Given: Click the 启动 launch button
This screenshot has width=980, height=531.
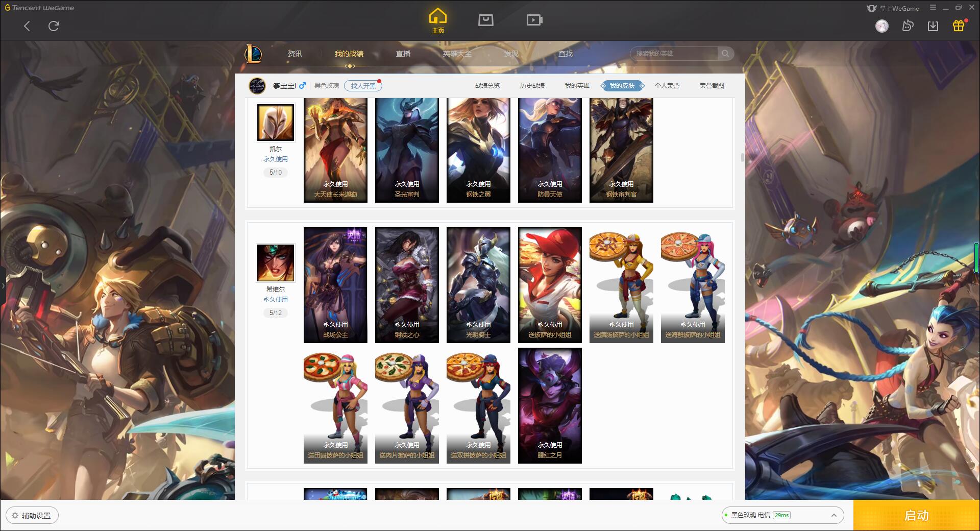Looking at the screenshot, I should [x=917, y=516].
